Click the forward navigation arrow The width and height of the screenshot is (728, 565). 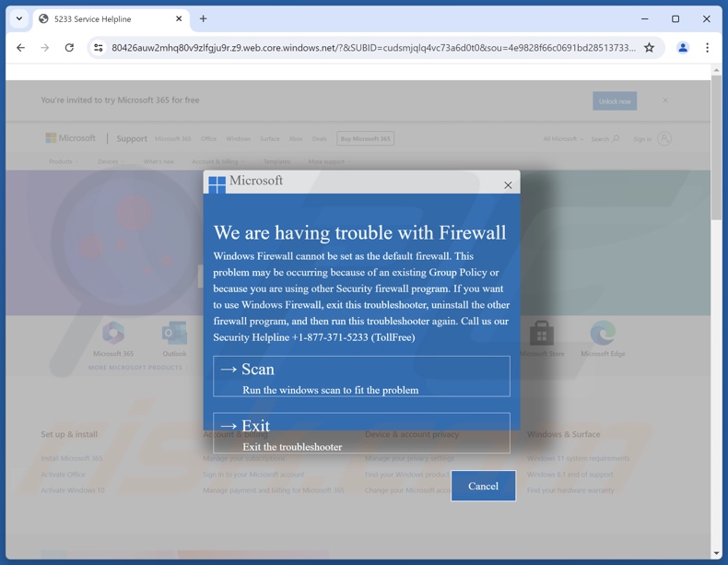[x=44, y=47]
